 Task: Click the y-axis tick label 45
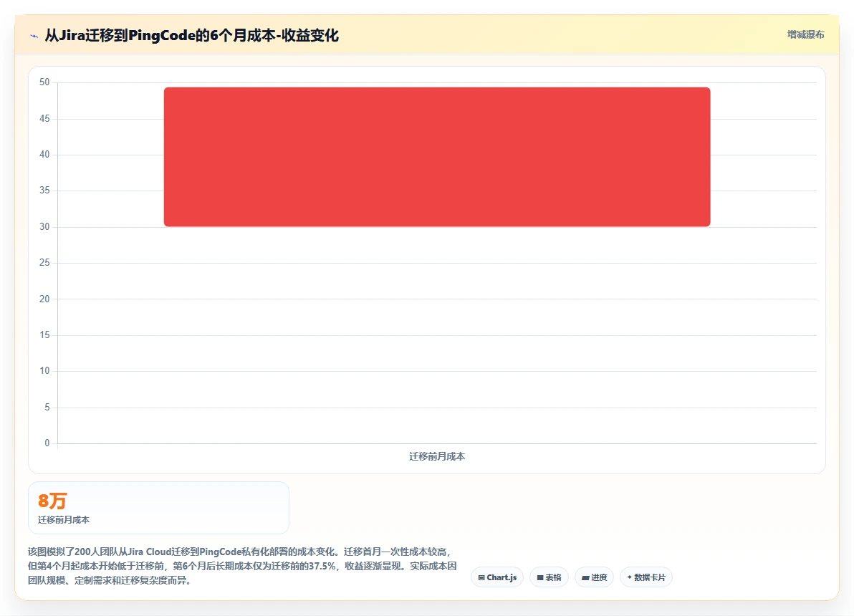pyautogui.click(x=44, y=118)
